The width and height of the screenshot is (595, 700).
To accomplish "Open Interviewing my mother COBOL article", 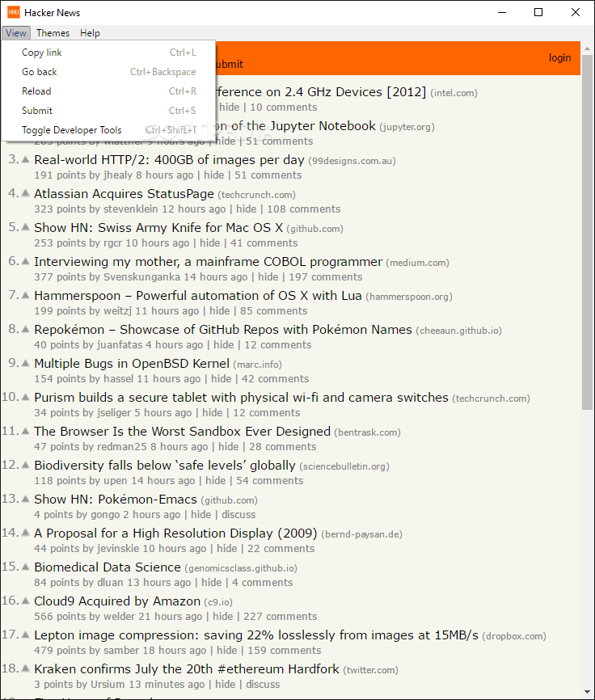I will pos(209,262).
